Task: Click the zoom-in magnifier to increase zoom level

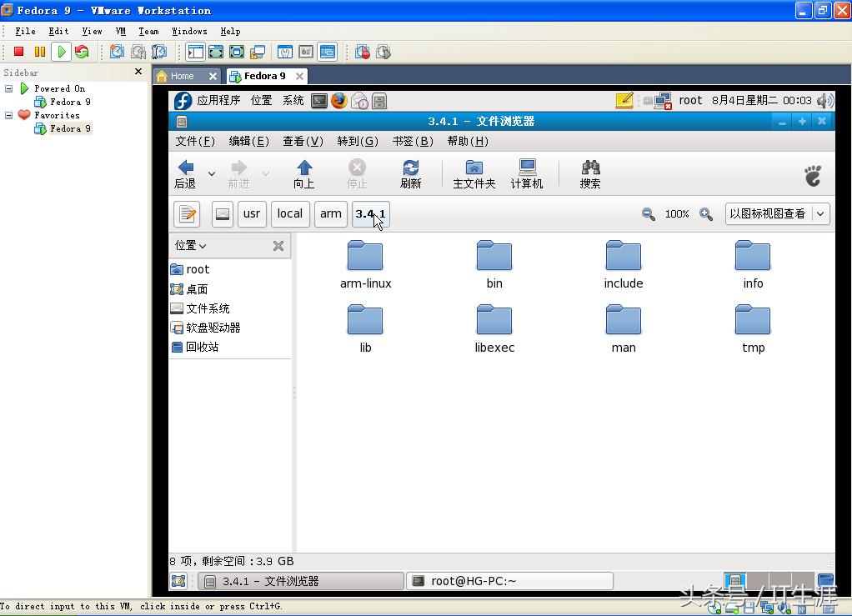Action: 705,214
